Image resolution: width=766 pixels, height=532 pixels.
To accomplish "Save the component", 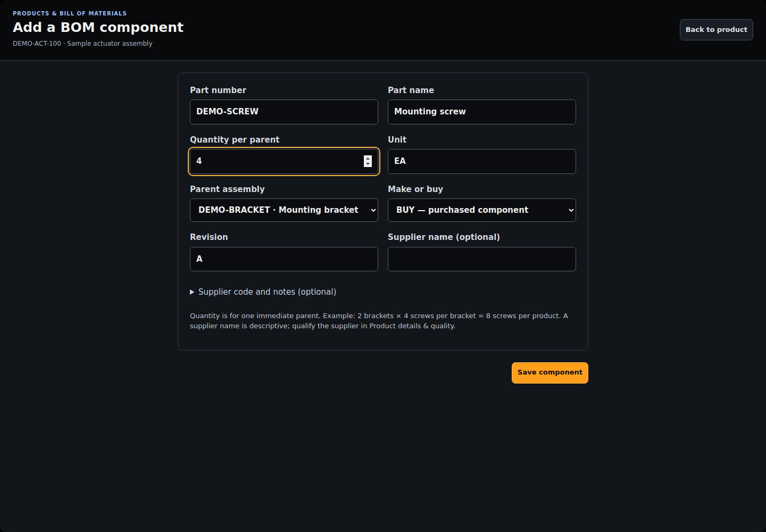I will click(x=549, y=373).
